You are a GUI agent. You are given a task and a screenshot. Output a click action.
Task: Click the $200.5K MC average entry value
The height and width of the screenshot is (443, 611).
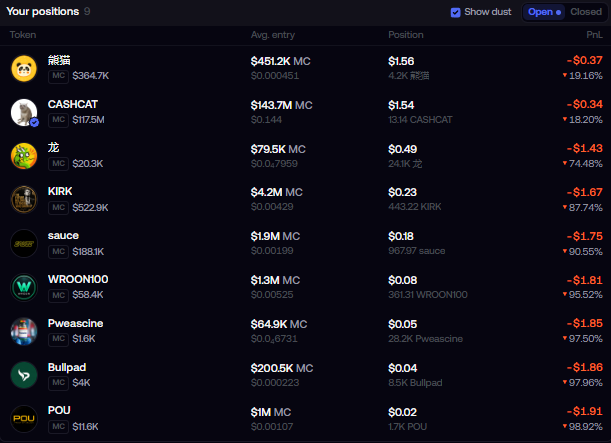(x=282, y=368)
